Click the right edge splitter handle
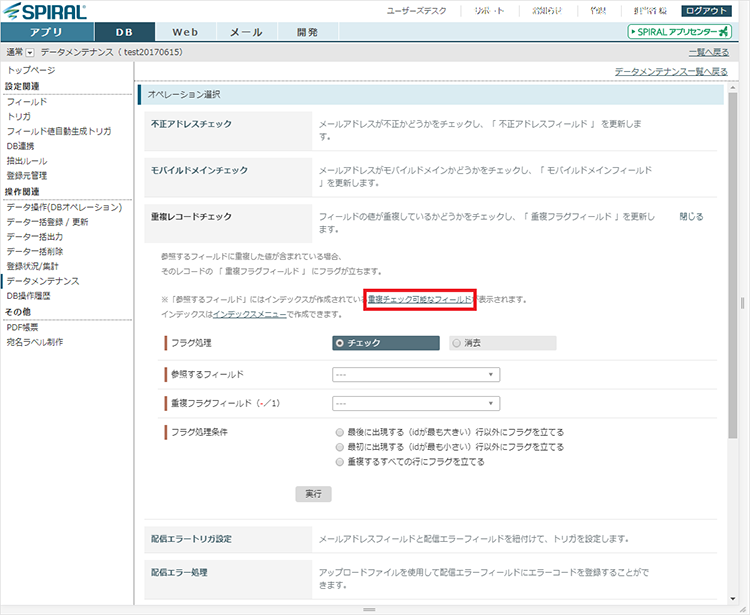 (x=742, y=303)
